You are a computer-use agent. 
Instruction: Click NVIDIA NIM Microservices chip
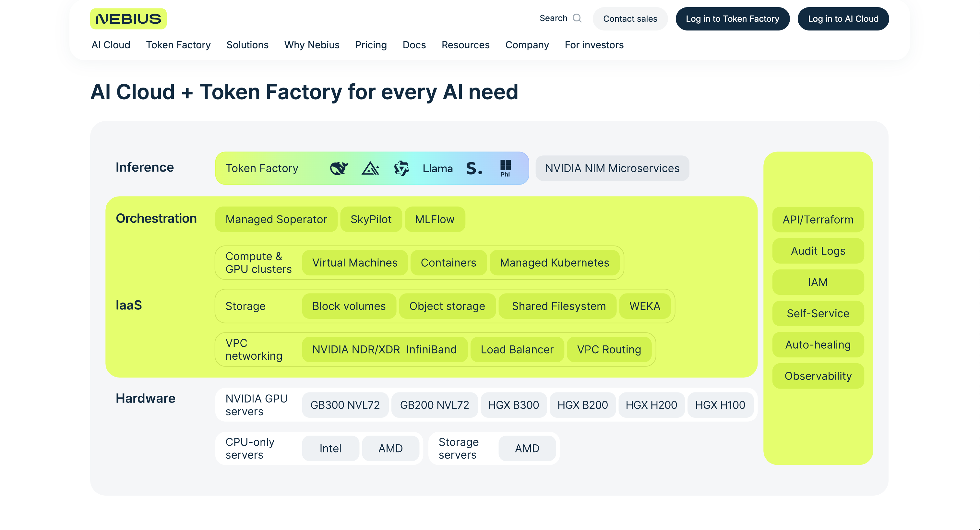pos(612,168)
